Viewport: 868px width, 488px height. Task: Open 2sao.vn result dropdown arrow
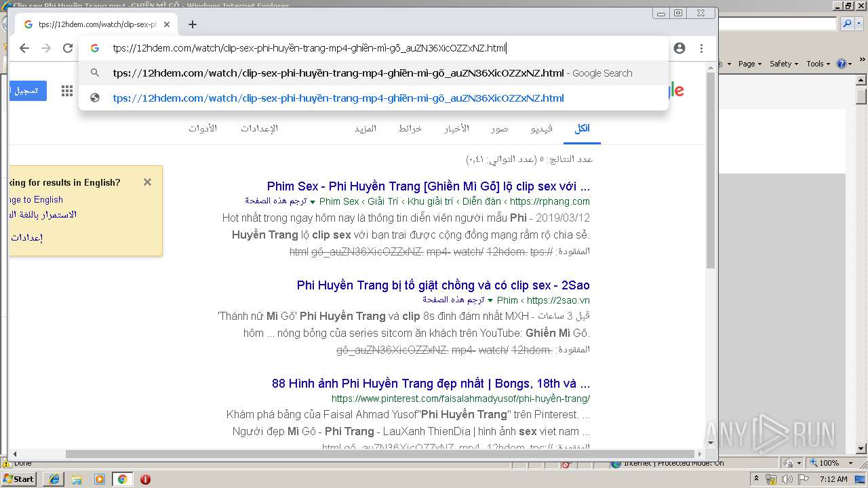click(x=490, y=300)
